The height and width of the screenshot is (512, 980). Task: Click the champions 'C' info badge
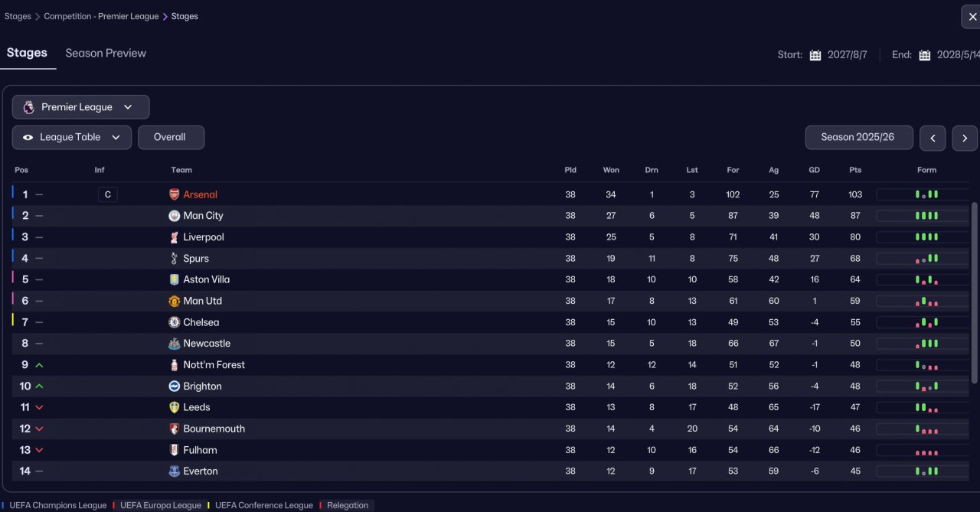click(107, 194)
